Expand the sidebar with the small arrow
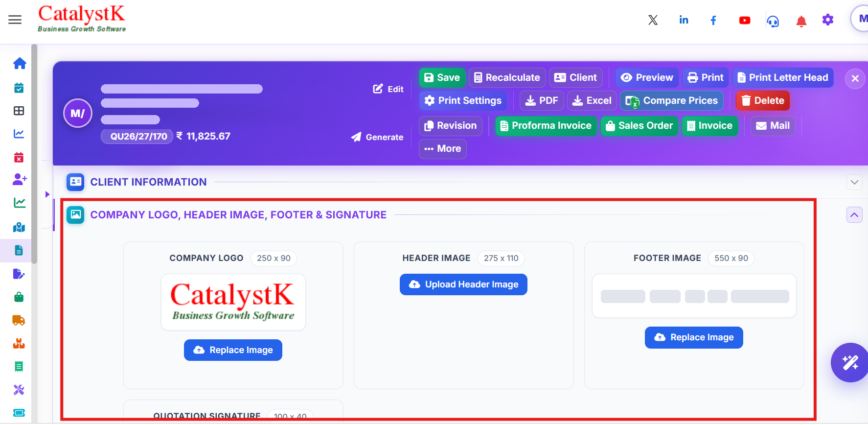The height and width of the screenshot is (425, 868). (47, 194)
